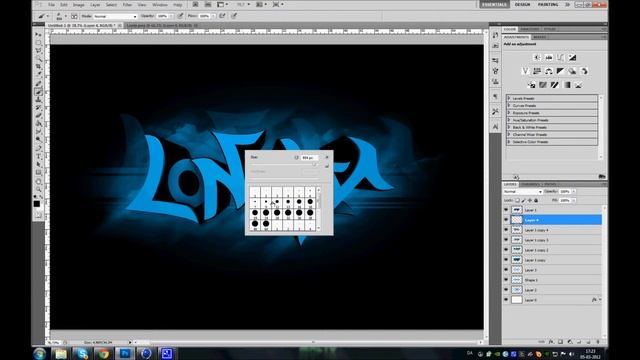Image resolution: width=640 pixels, height=360 pixels.
Task: Switch to Design workspace
Action: pyautogui.click(x=522, y=4)
